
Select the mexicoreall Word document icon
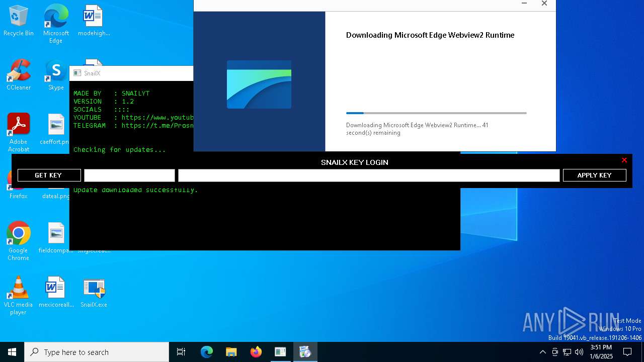[x=56, y=293]
